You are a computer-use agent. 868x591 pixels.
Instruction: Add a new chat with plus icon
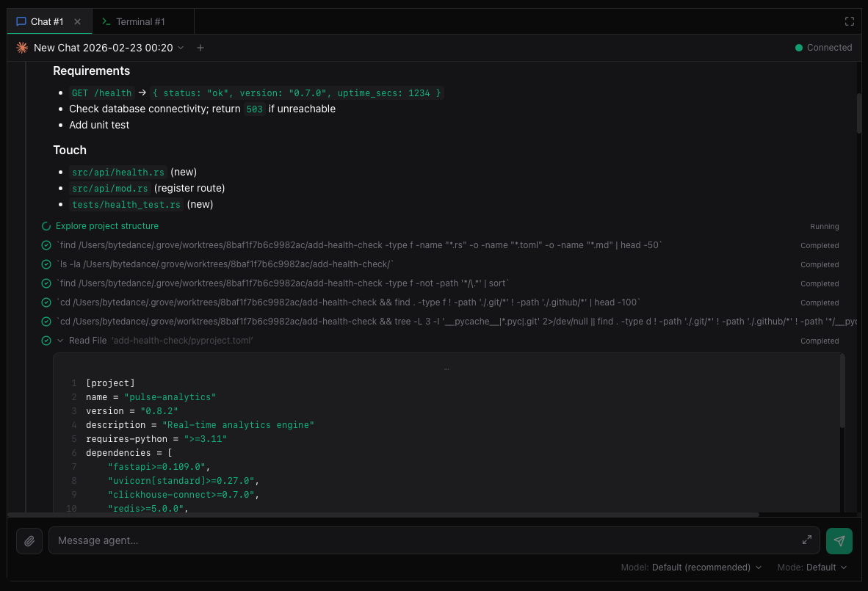pyautogui.click(x=200, y=48)
